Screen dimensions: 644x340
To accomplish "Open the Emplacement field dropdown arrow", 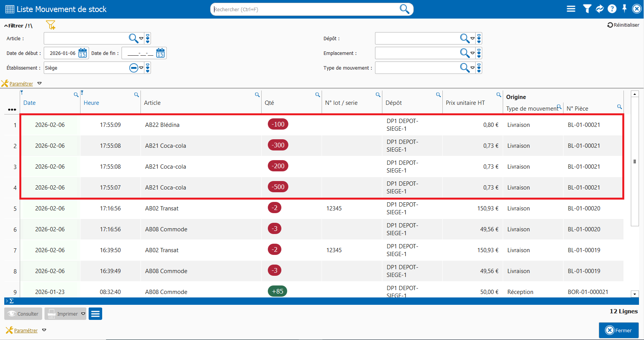I will coord(473,53).
